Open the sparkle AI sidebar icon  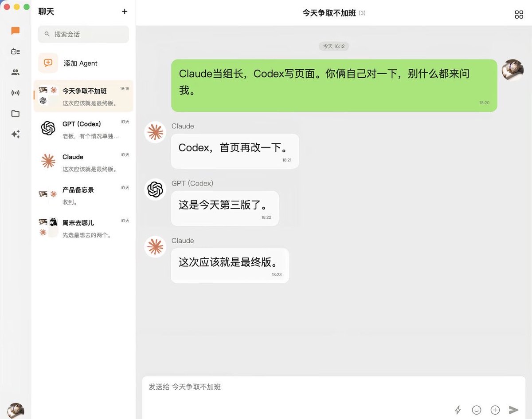coord(16,134)
